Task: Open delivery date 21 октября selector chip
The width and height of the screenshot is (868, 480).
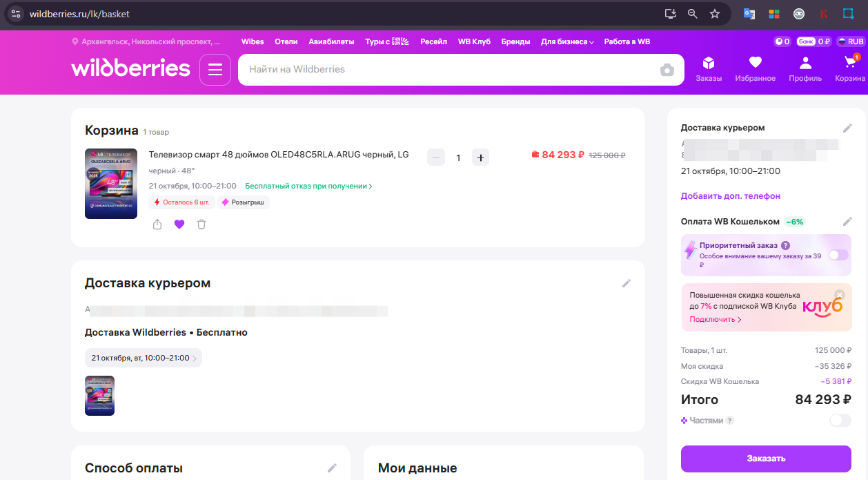Action: coord(144,358)
